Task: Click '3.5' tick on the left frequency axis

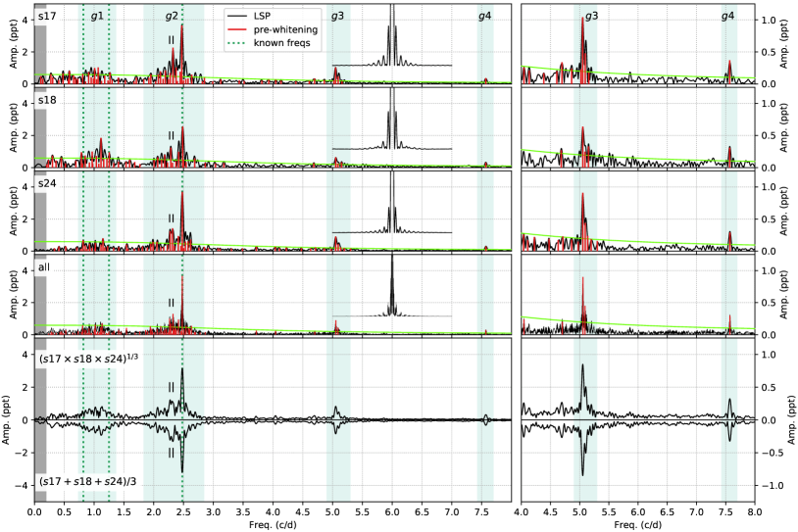Action: [243, 510]
